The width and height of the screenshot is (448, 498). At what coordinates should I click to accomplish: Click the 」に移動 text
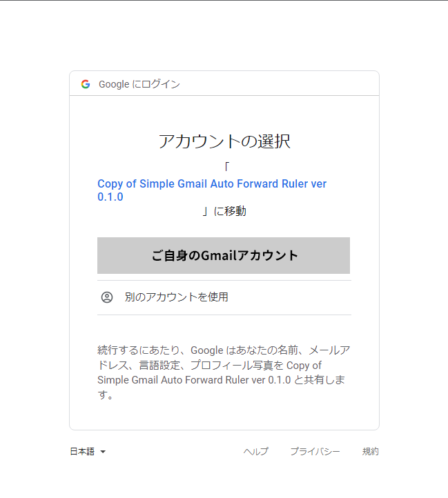[224, 212]
